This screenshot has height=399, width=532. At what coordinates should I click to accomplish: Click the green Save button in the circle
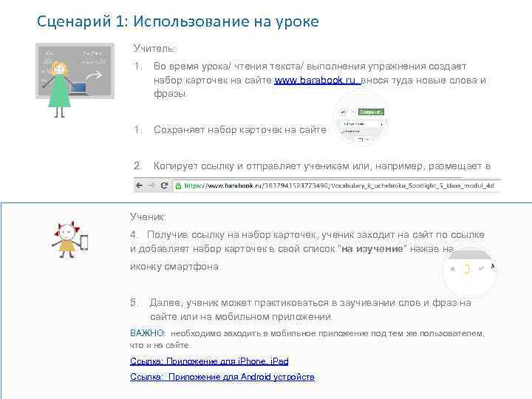(371, 112)
